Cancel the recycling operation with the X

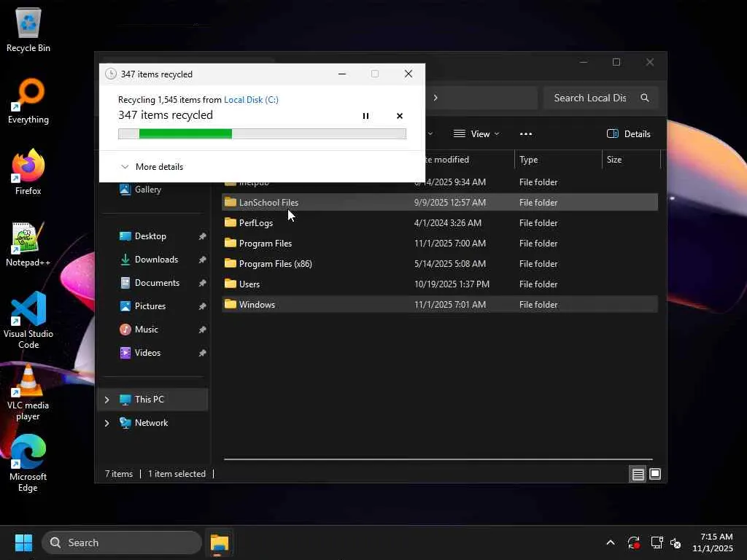[x=399, y=116]
